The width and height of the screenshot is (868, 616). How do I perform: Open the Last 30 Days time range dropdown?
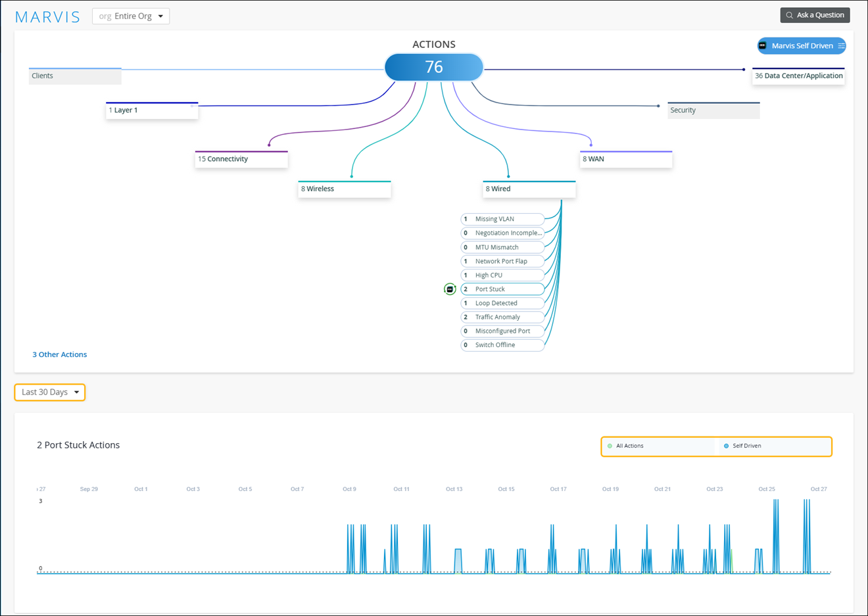(x=50, y=392)
